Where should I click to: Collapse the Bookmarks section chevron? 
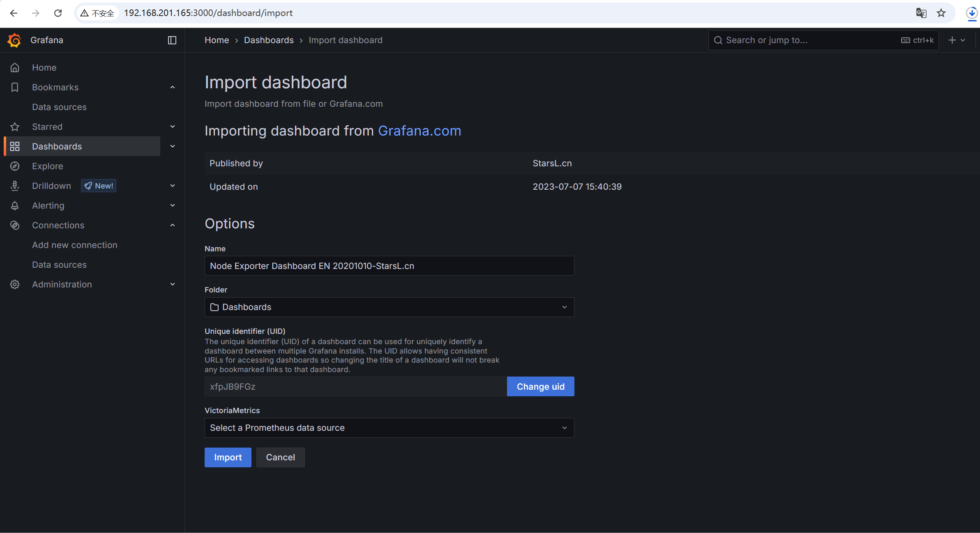click(173, 87)
